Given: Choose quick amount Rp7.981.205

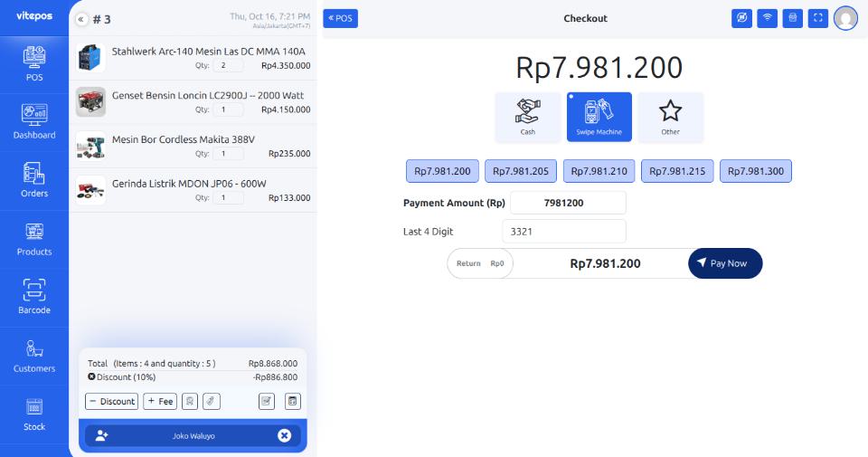Looking at the screenshot, I should (x=521, y=171).
